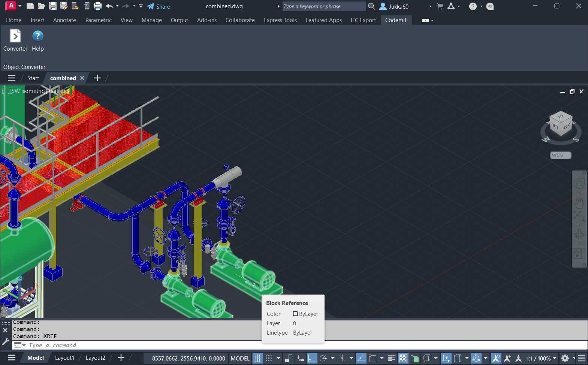588x365 pixels.
Task: Add a new drawing tab with plus
Action: pos(97,78)
